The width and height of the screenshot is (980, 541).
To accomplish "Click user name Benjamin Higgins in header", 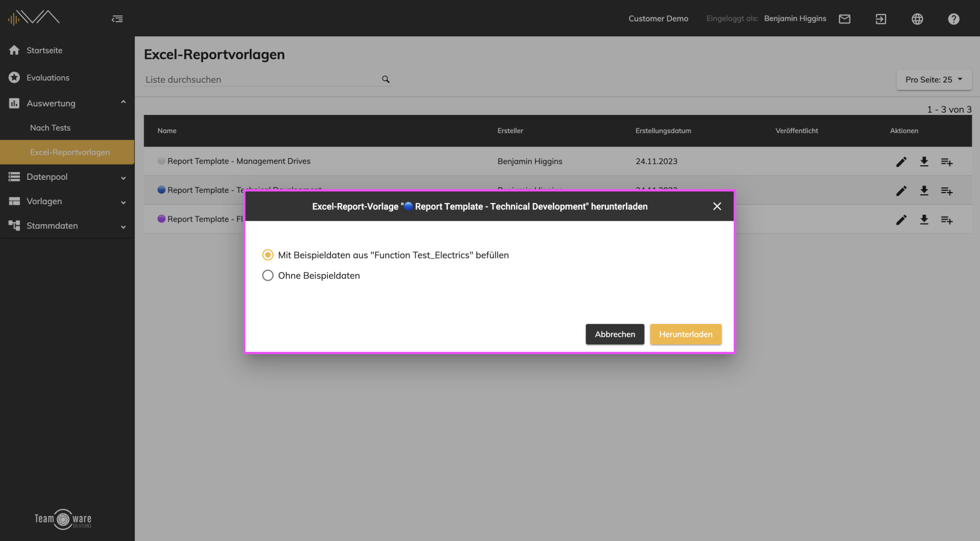I will 795,19.
